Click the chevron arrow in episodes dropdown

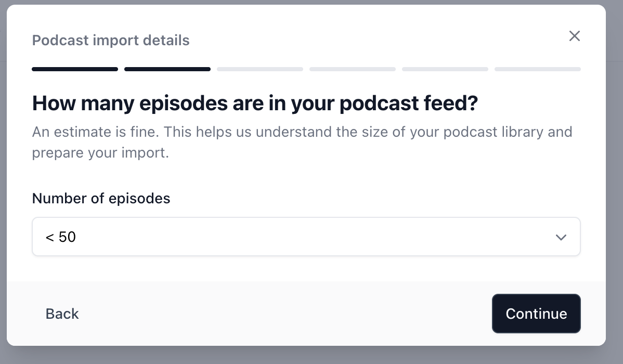561,237
